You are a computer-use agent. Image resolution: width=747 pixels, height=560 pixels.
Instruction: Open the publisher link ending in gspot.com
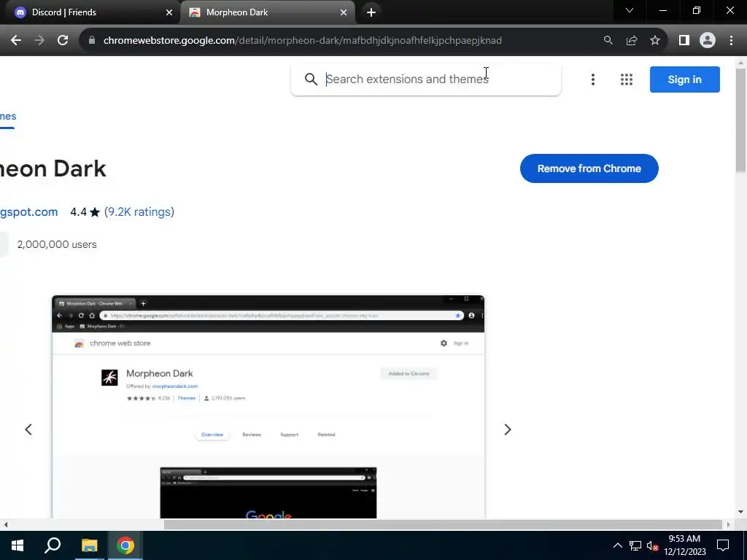(x=28, y=212)
